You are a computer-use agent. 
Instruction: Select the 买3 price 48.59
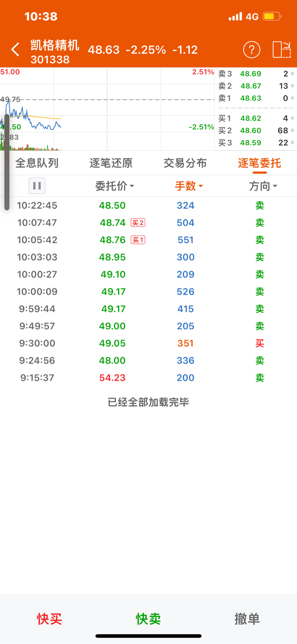click(251, 143)
